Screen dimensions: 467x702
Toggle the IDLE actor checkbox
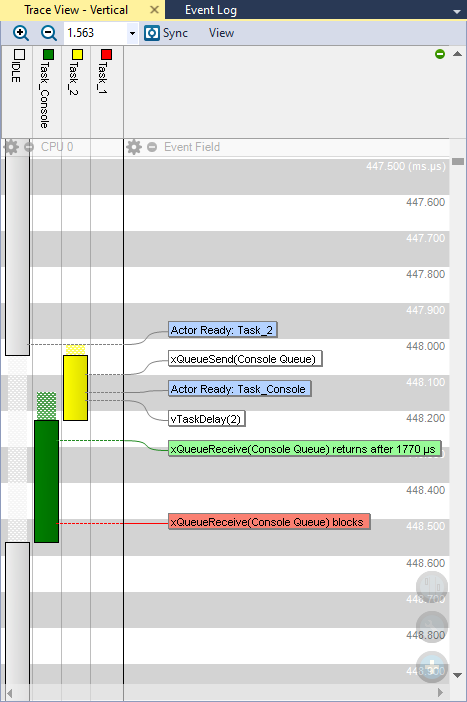tap(19, 55)
